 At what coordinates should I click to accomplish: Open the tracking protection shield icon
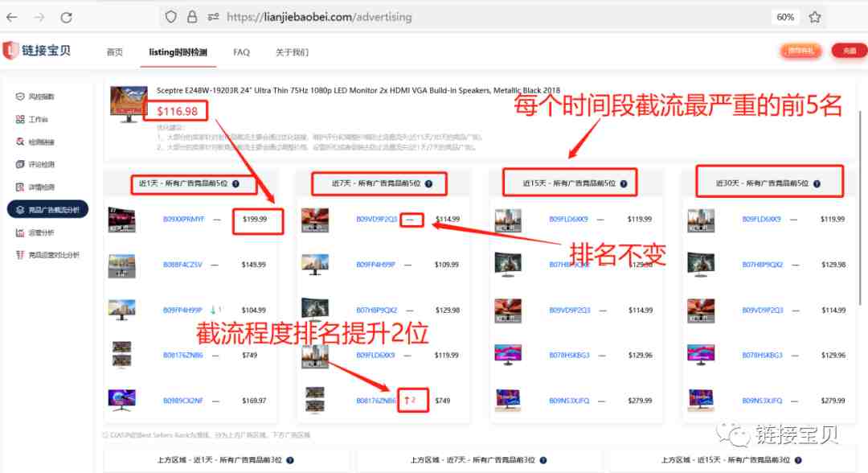171,17
